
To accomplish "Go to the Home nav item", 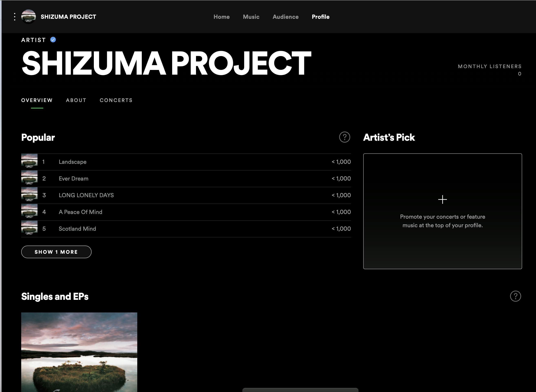I will pos(221,17).
